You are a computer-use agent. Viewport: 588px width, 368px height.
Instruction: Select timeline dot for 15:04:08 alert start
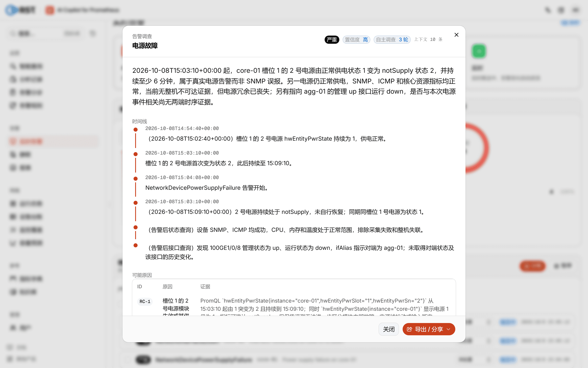136,179
